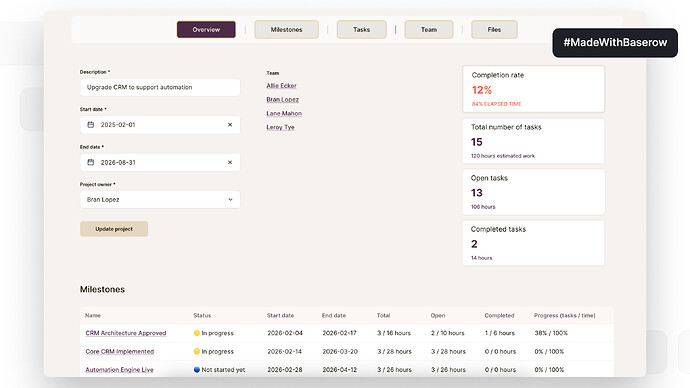Click the Start date column header in the table
Viewport: 690px width, 388px height.
280,315
